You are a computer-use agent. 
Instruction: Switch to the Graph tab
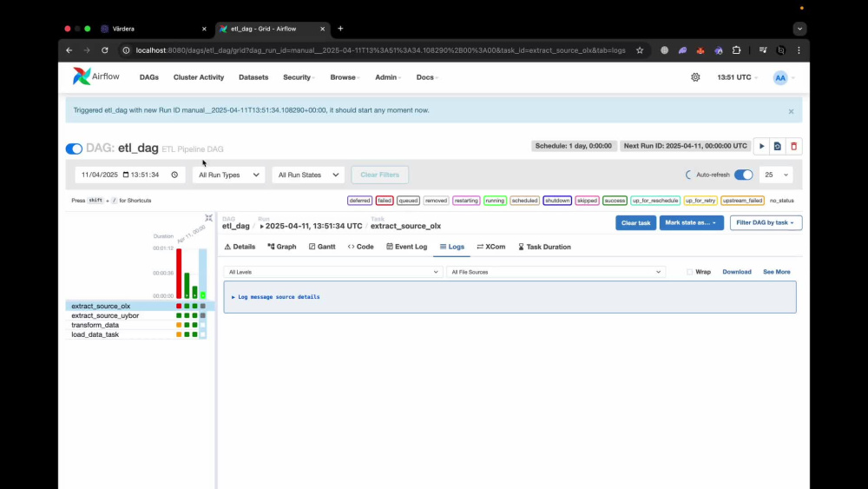coord(282,247)
